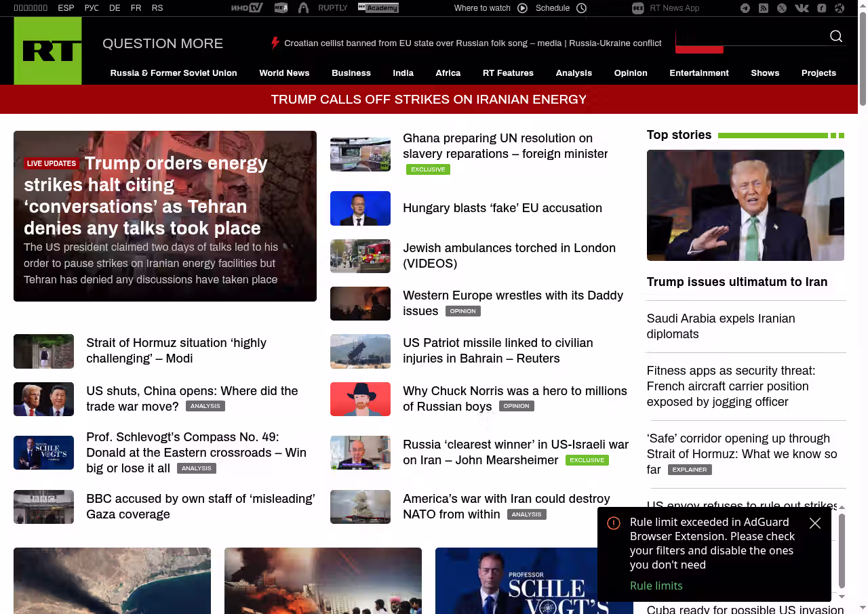Open the search magnifier icon

(x=836, y=37)
